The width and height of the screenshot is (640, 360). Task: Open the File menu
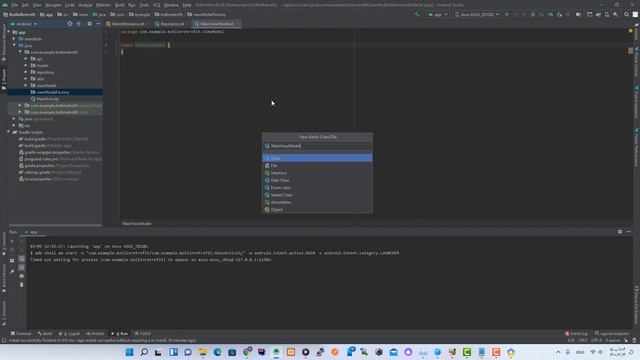point(15,5)
